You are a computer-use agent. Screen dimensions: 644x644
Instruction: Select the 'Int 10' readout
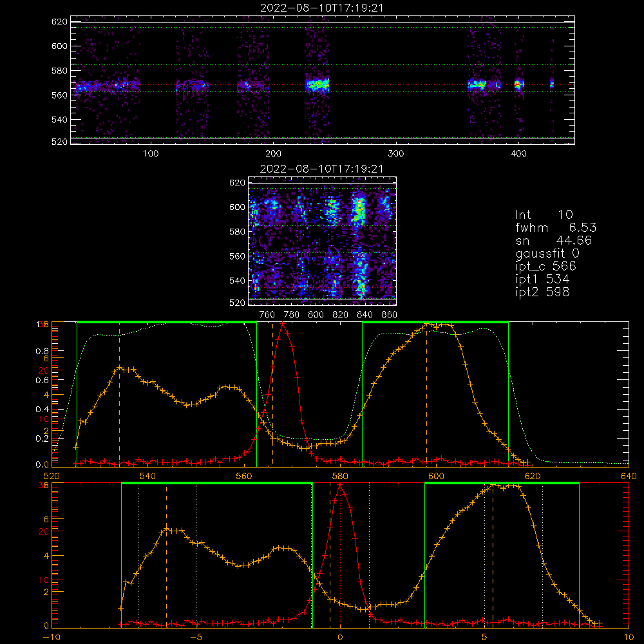(544, 214)
